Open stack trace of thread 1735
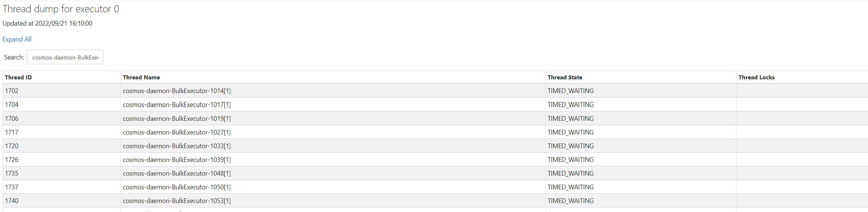Screen dimensions: 868x212 coord(177,173)
